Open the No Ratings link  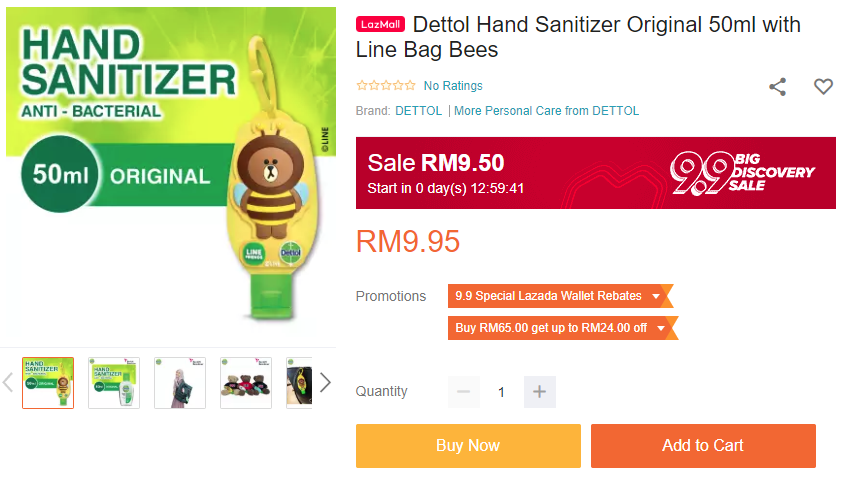[x=453, y=86]
